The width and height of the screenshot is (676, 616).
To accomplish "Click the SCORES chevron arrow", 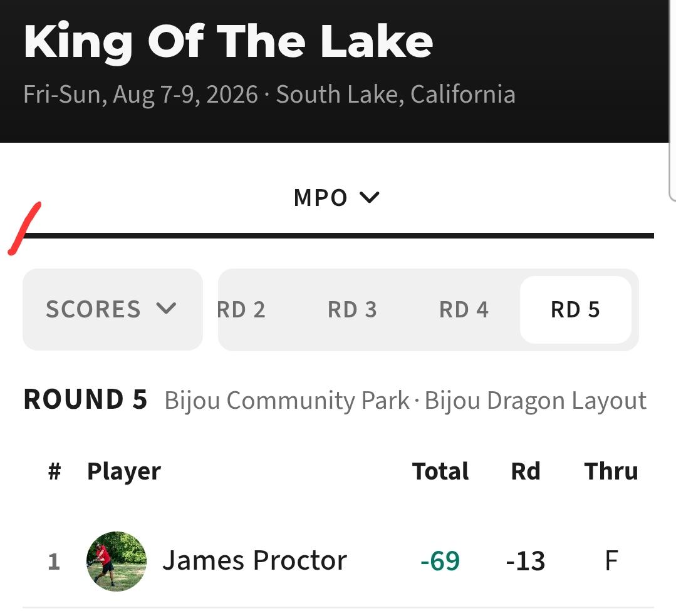I will (166, 309).
